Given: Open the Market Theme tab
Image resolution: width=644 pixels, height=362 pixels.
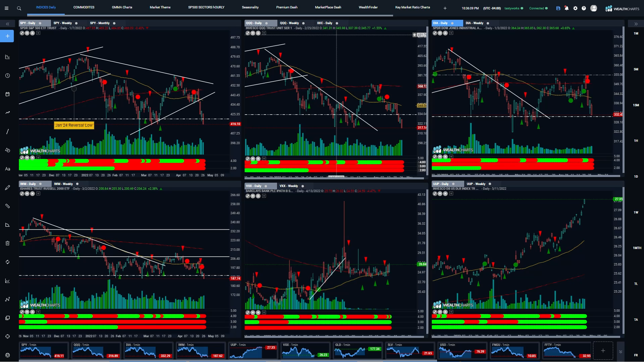Looking at the screenshot, I should pos(160,7).
